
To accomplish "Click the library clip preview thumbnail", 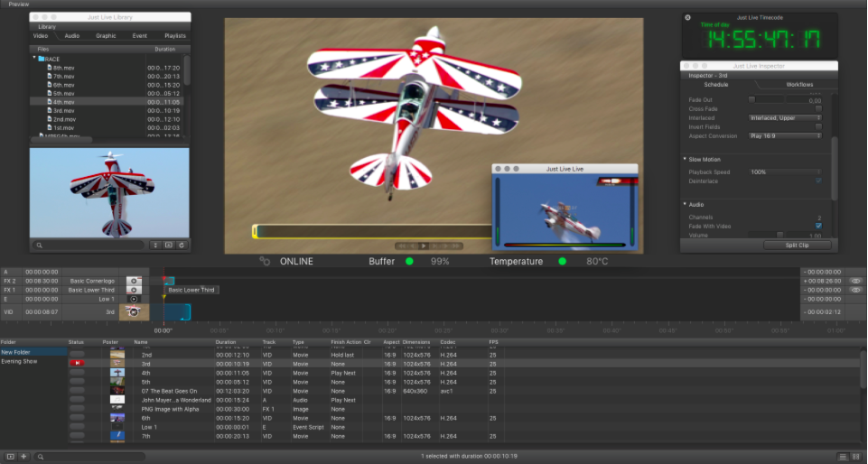I will coord(109,193).
